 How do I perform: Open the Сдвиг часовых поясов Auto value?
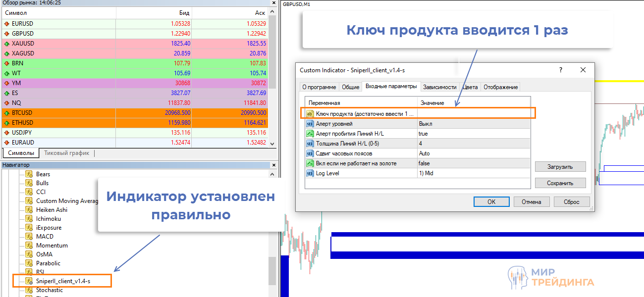pos(473,153)
